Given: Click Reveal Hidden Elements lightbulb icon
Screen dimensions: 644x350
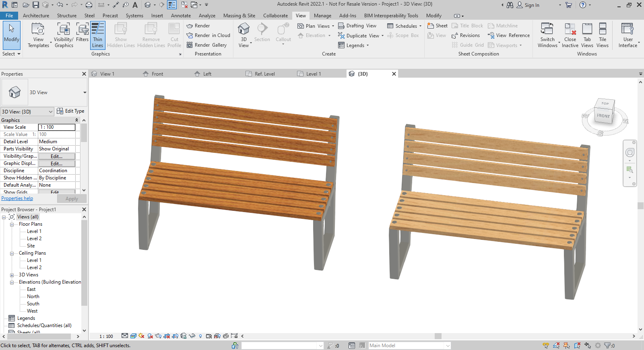Looking at the screenshot, I should point(200,336).
